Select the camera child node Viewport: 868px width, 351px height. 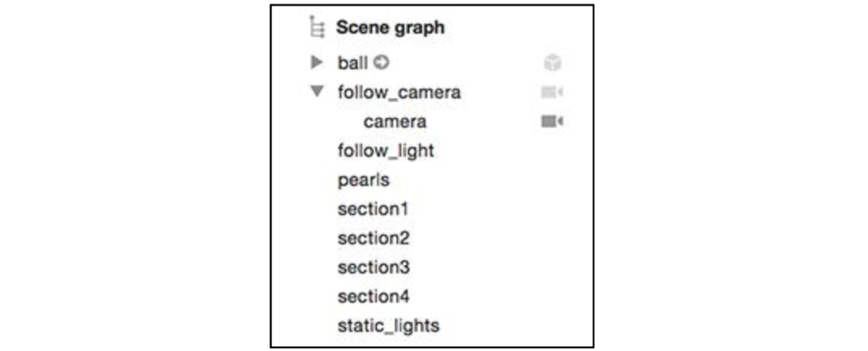[x=395, y=122]
